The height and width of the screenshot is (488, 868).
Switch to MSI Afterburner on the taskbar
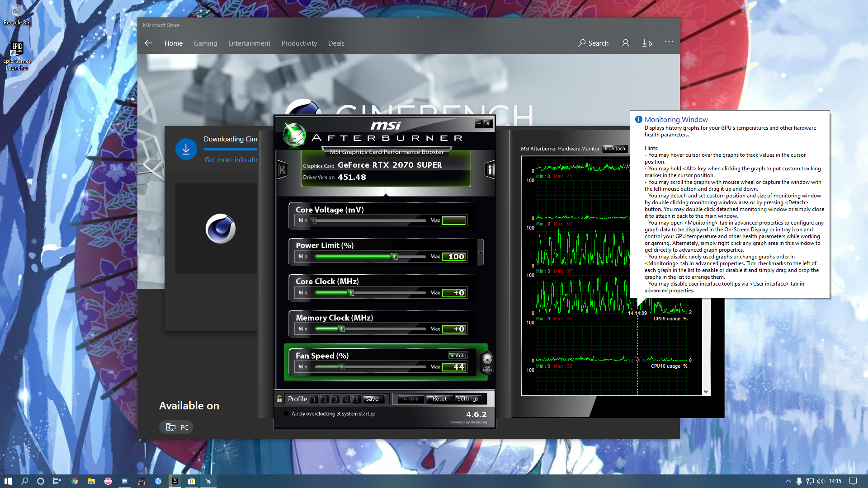[x=208, y=481]
